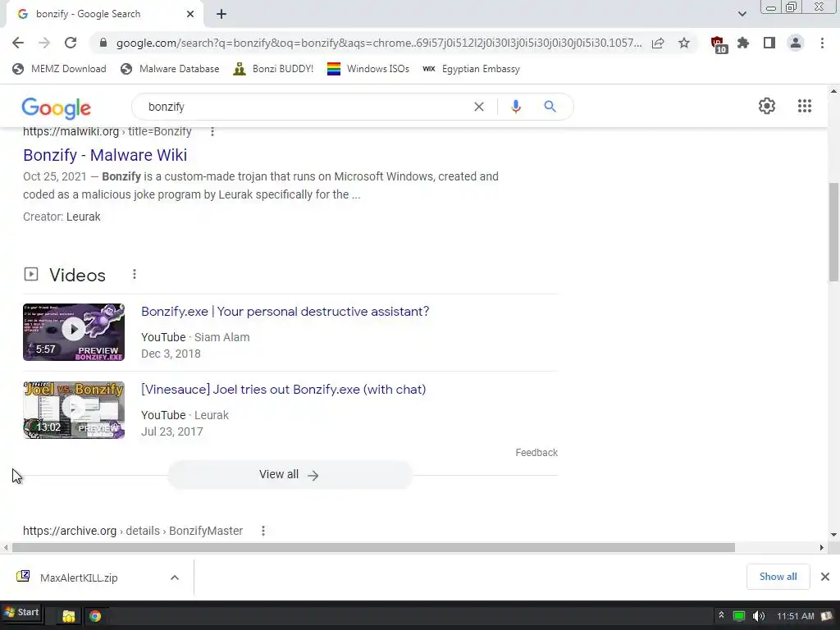Toggle the side panel icon

pos(769,43)
